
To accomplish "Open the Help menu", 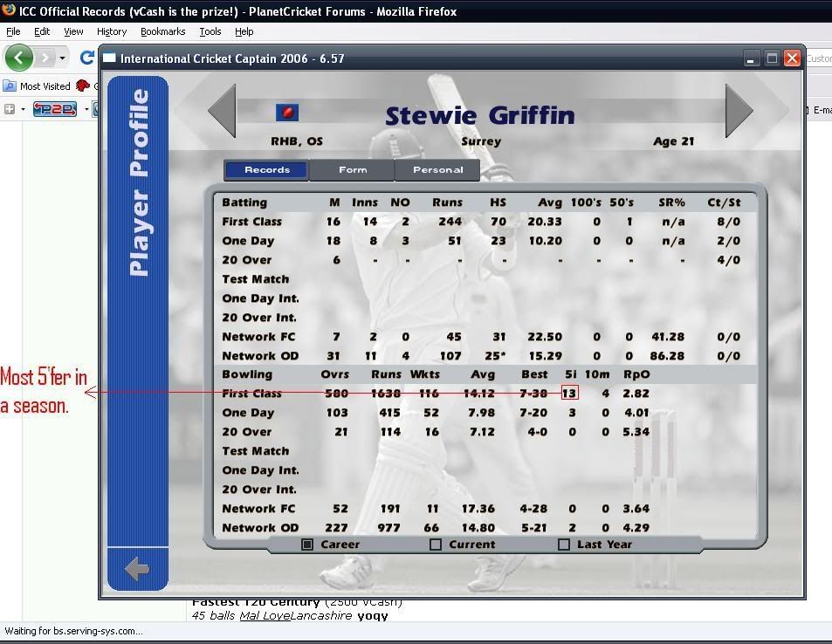I will [x=244, y=31].
